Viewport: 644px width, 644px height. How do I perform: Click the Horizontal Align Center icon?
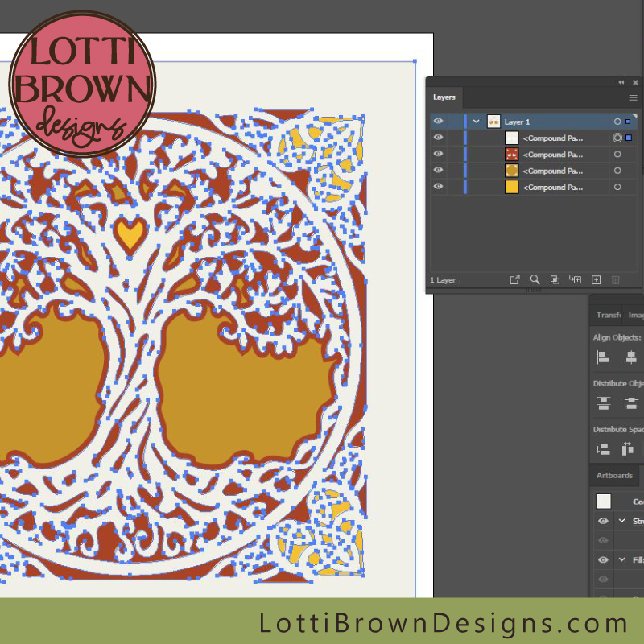coord(631,357)
